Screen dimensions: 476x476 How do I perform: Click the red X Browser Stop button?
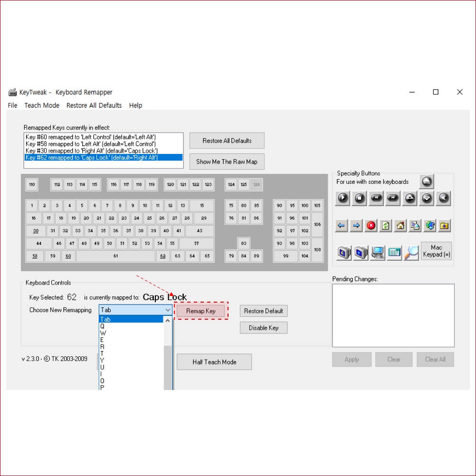point(371,226)
